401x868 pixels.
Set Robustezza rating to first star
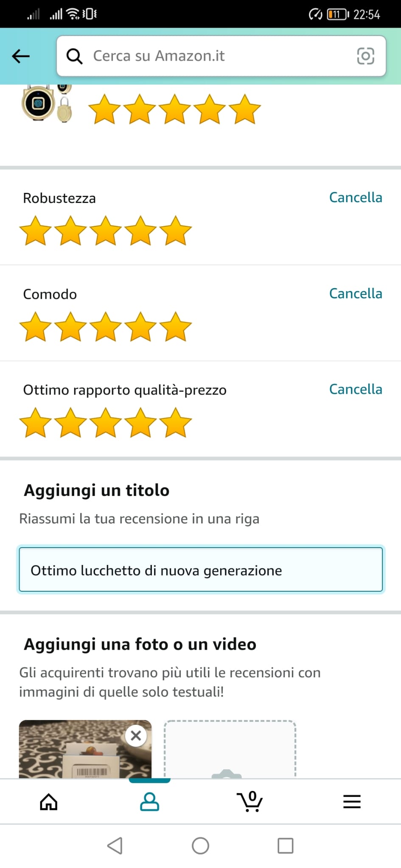(36, 231)
